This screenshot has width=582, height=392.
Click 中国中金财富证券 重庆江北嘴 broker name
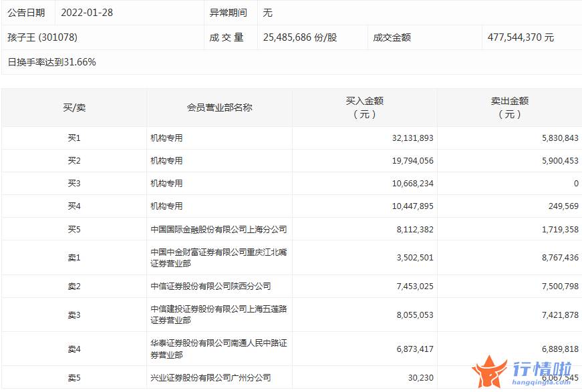coord(219,258)
